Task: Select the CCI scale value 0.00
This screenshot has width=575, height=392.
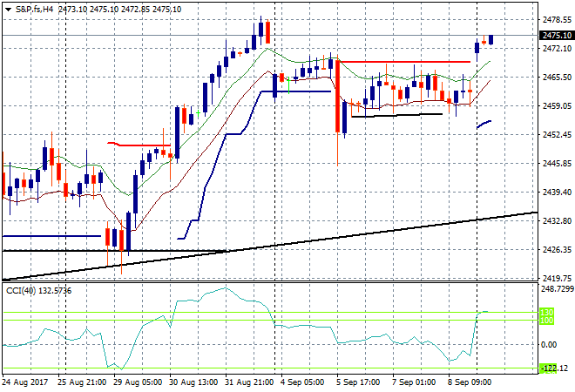Action: pos(549,345)
